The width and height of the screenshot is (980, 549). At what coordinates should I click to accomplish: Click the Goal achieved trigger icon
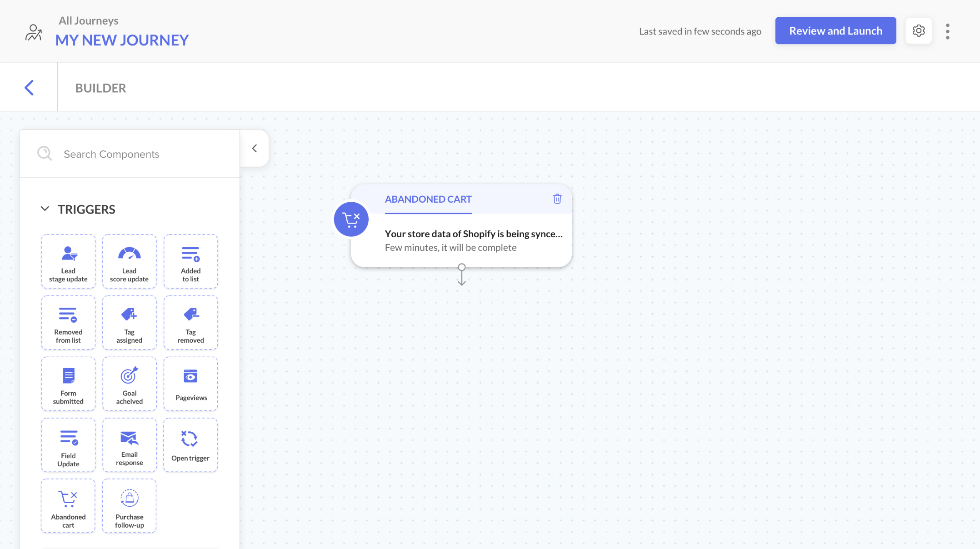coord(129,384)
